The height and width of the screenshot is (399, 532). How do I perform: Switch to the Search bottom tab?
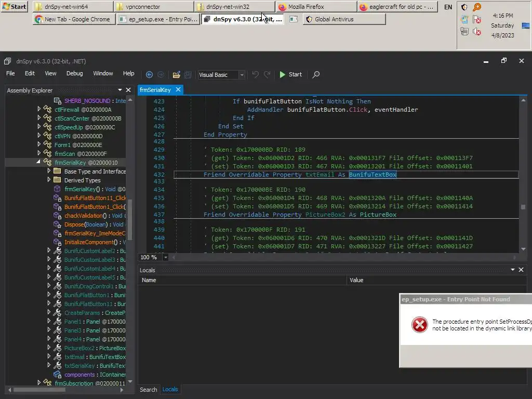point(148,390)
